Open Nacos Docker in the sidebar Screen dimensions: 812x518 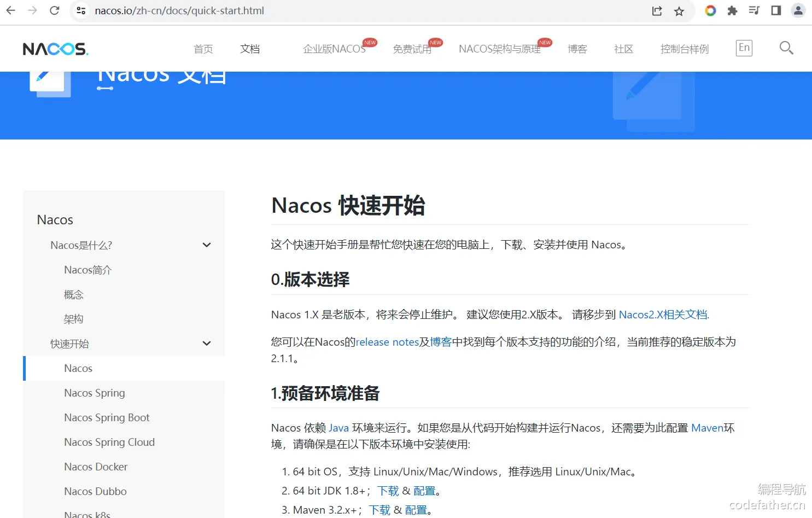tap(96, 467)
